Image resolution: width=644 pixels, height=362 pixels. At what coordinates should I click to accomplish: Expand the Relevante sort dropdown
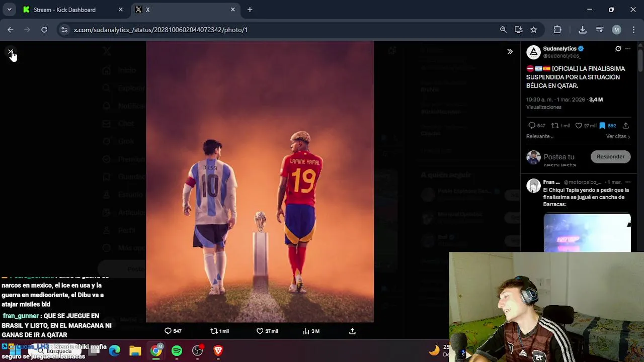point(540,136)
